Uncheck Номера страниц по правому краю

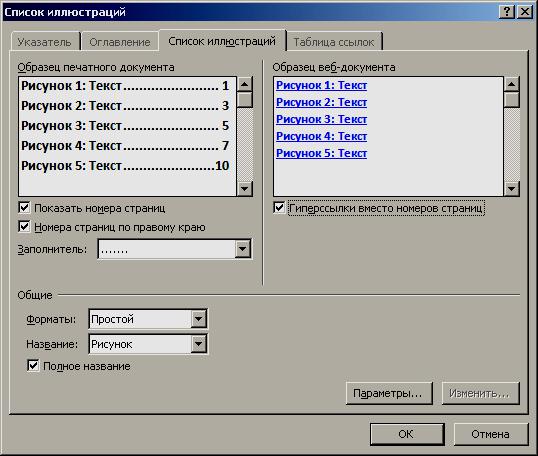[24, 227]
